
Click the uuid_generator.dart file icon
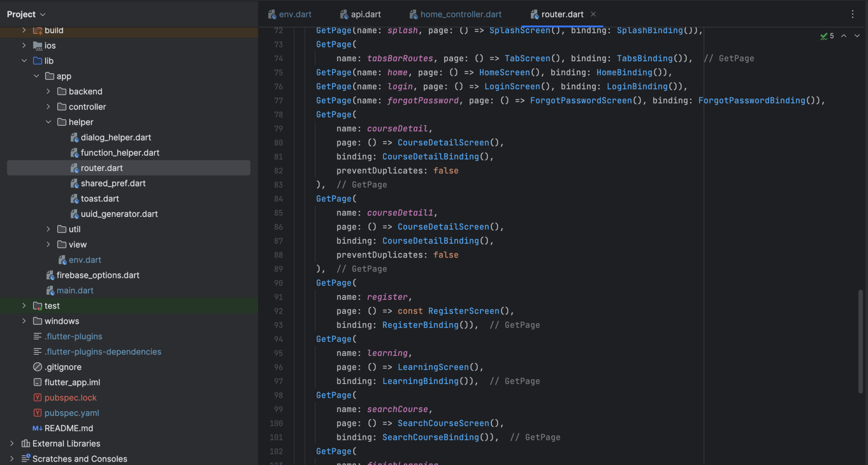pos(74,214)
